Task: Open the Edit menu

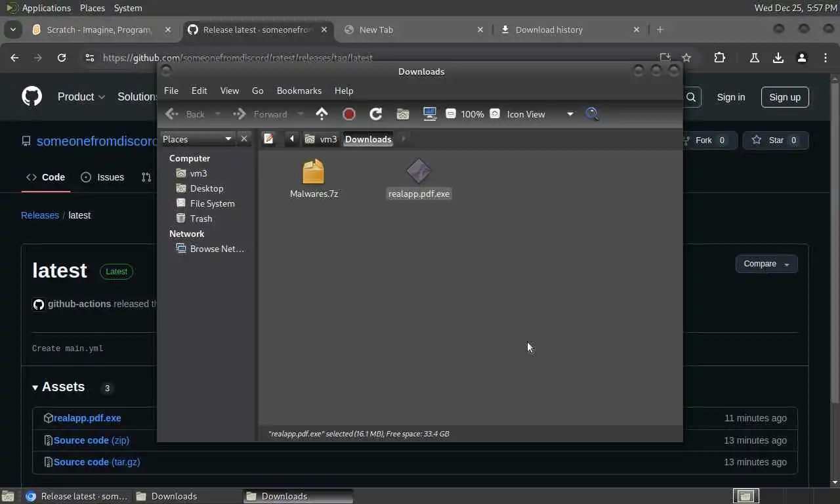Action: [x=199, y=91]
